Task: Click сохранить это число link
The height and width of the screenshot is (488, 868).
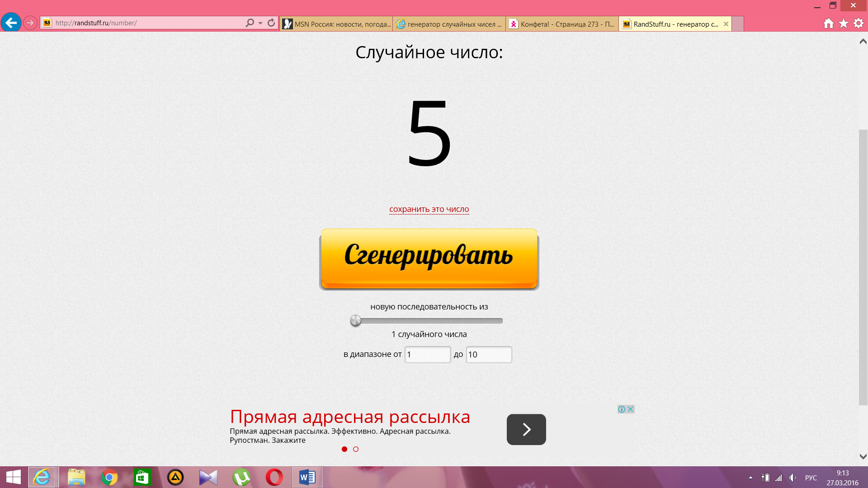Action: (429, 209)
